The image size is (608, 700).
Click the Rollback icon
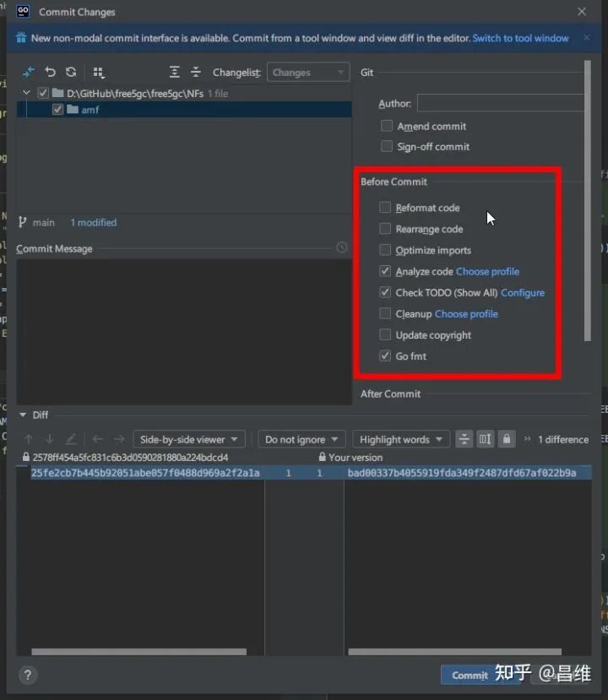(50, 72)
